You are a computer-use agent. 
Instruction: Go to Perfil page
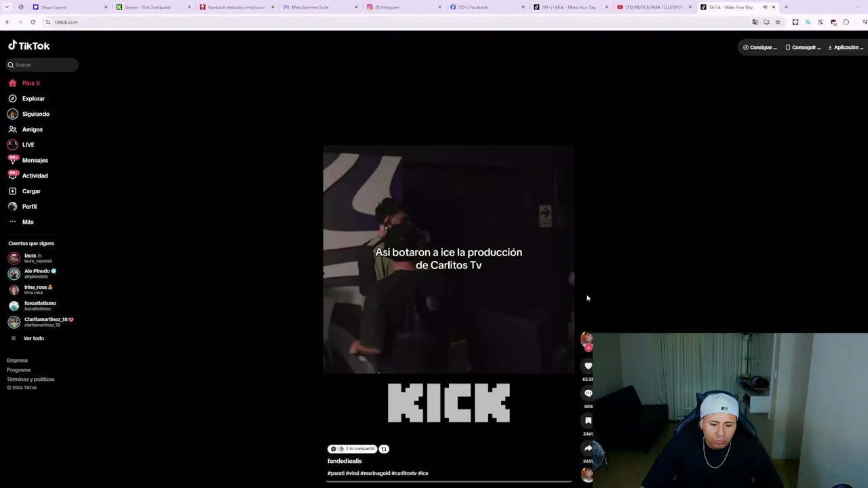click(23, 206)
